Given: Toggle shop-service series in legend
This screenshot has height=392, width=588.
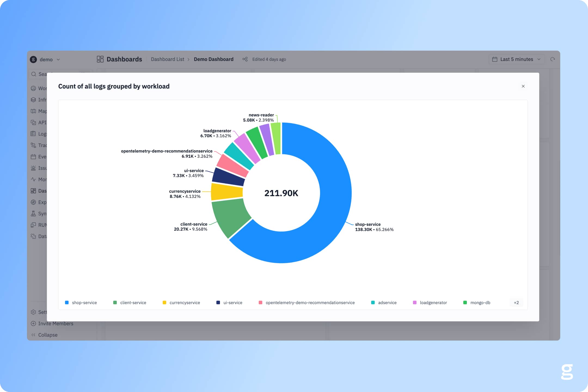Looking at the screenshot, I should tap(84, 303).
